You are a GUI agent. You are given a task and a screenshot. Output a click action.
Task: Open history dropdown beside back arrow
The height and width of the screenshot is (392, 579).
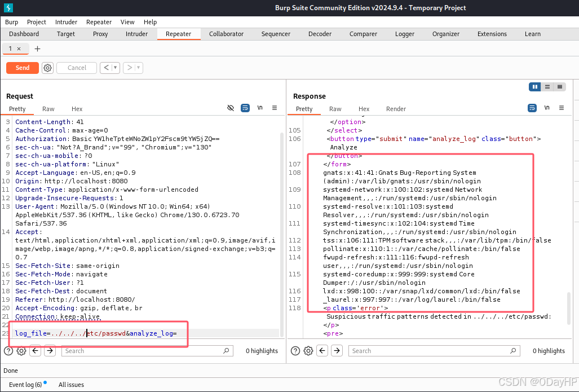point(115,68)
